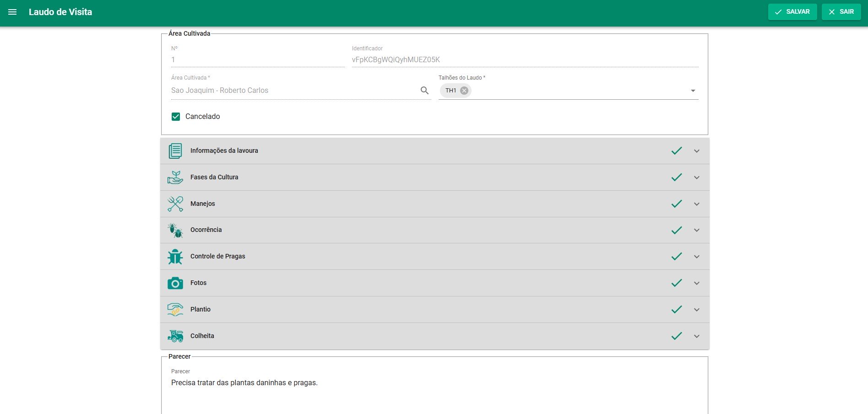This screenshot has width=868, height=414.
Task: Click the Manejos tools icon
Action: [175, 204]
